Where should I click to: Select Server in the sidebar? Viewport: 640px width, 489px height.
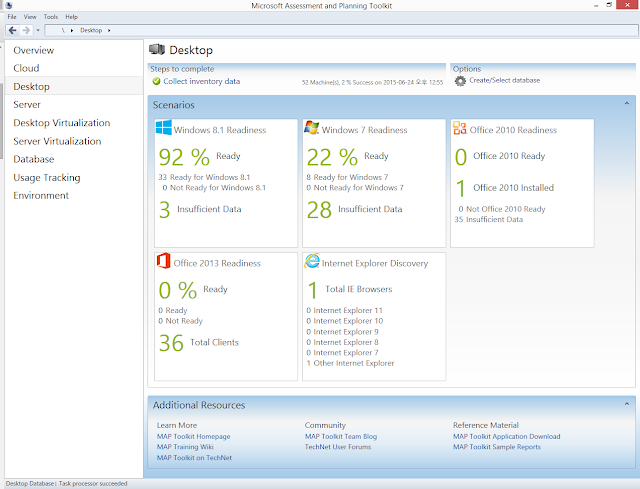pos(74,104)
